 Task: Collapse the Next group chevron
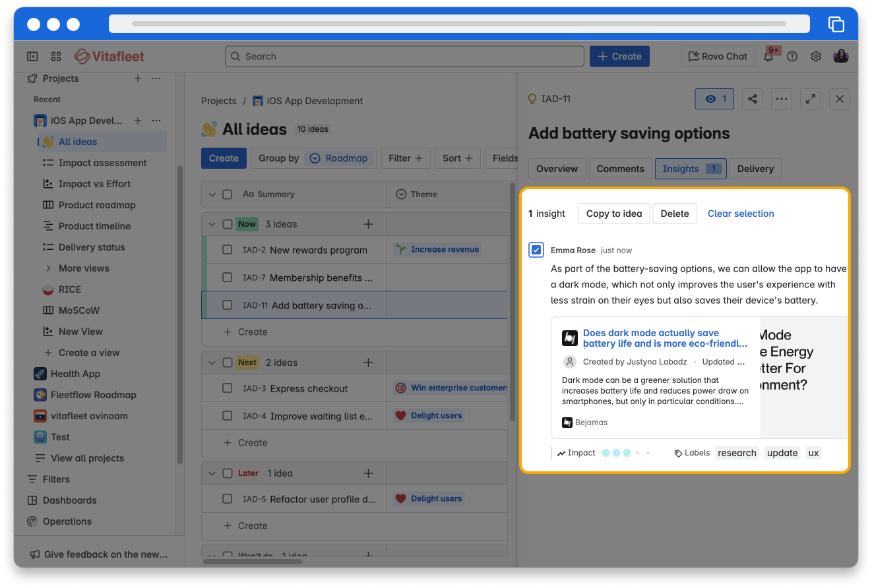[x=212, y=363]
